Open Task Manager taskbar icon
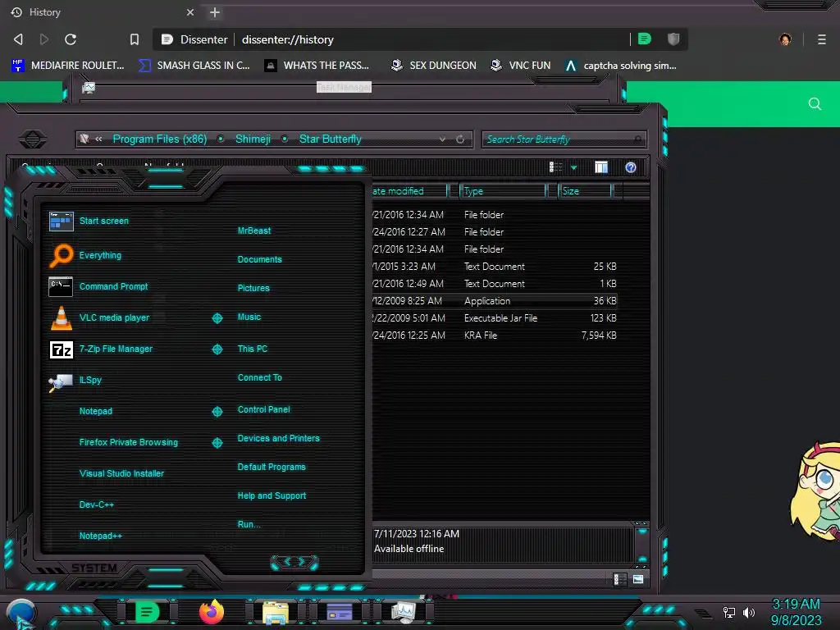This screenshot has width=840, height=630. (x=404, y=612)
